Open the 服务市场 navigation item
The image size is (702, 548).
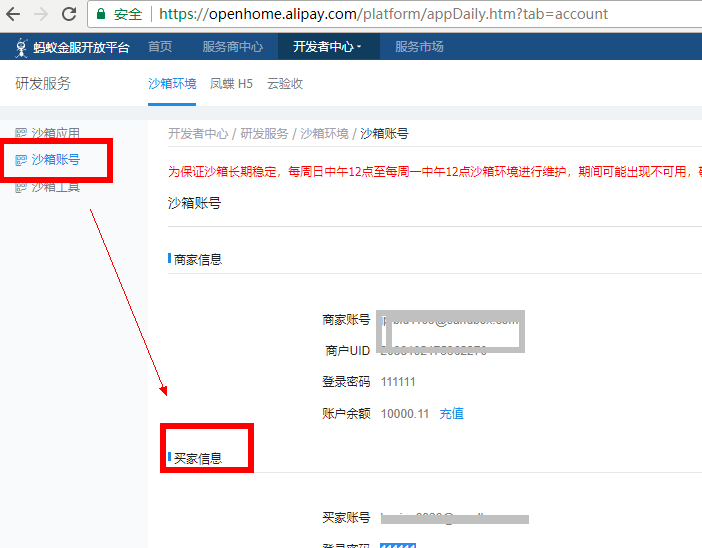point(419,47)
